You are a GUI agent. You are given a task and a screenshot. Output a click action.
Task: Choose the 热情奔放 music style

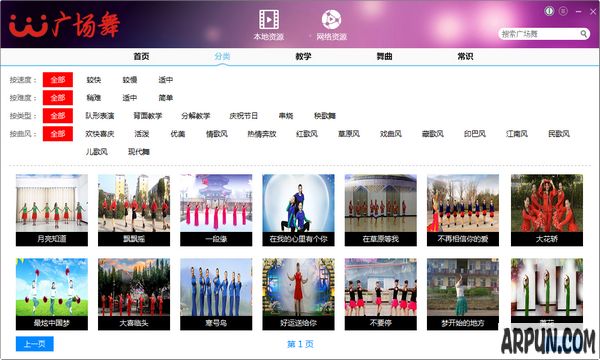tap(262, 134)
